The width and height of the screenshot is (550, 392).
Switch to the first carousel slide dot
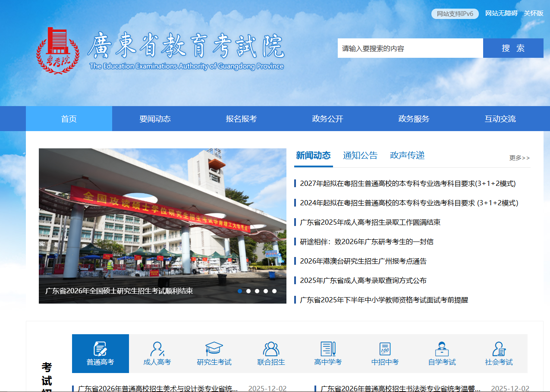[x=240, y=291]
